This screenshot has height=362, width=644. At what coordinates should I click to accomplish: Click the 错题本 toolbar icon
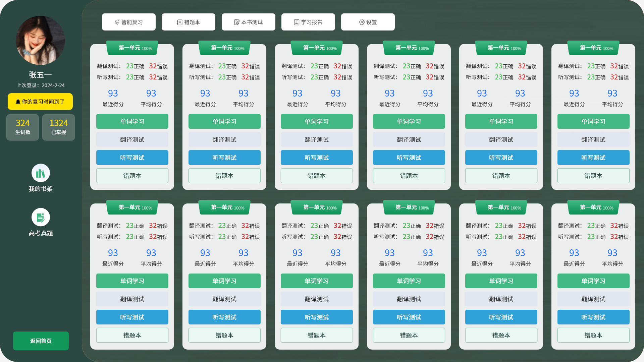[179, 22]
